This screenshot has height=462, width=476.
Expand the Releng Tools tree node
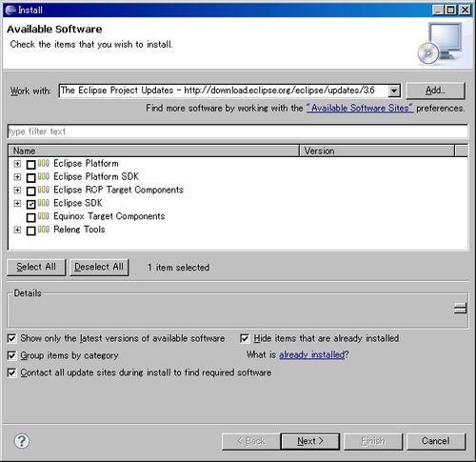tap(17, 230)
